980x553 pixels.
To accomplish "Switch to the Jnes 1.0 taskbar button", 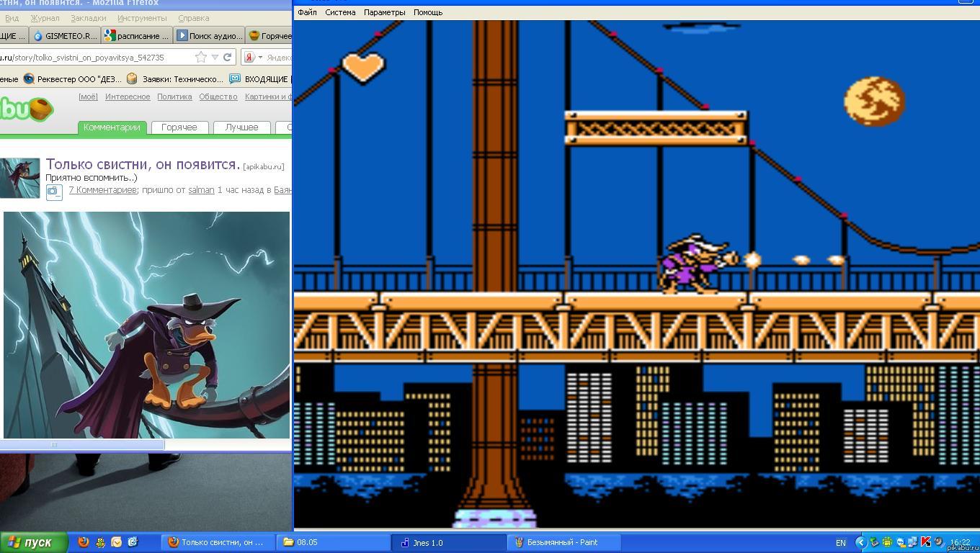I will [x=448, y=542].
